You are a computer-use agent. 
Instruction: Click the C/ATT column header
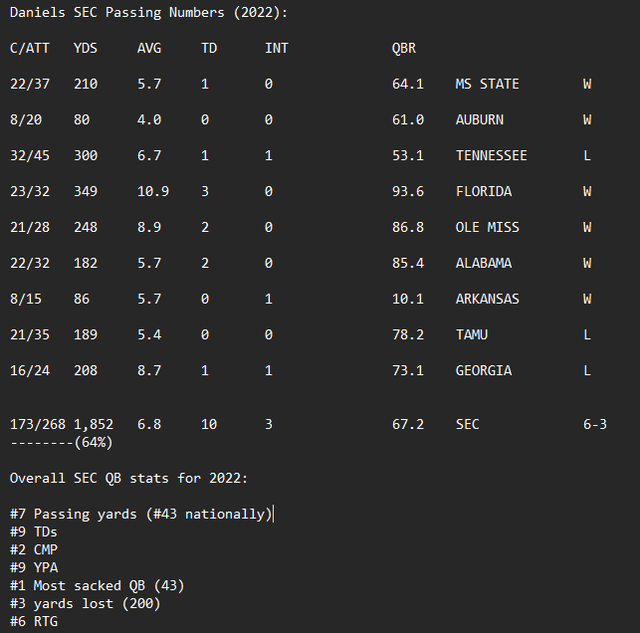(x=29, y=48)
